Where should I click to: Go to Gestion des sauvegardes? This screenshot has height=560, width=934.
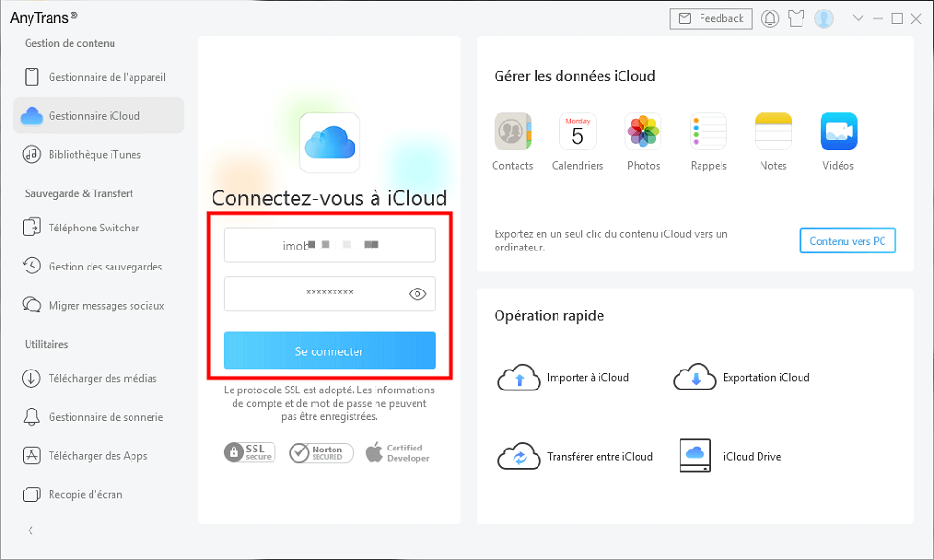pos(98,266)
